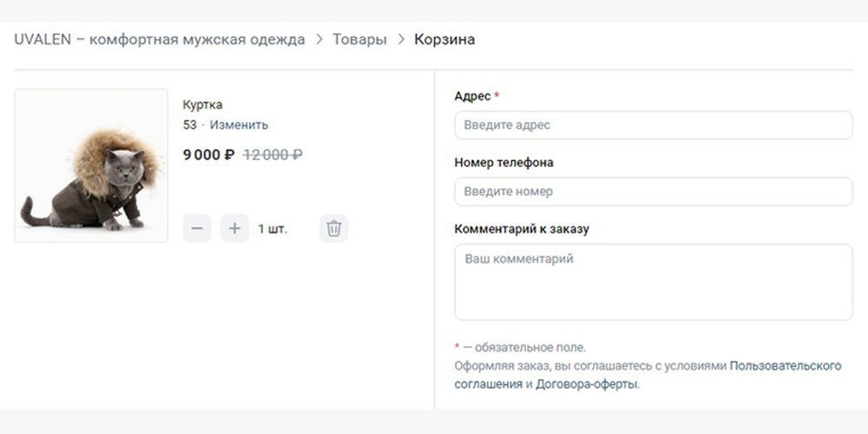Go to UVALEN store breadcrumb
The image size is (868, 434).
coord(160,40)
